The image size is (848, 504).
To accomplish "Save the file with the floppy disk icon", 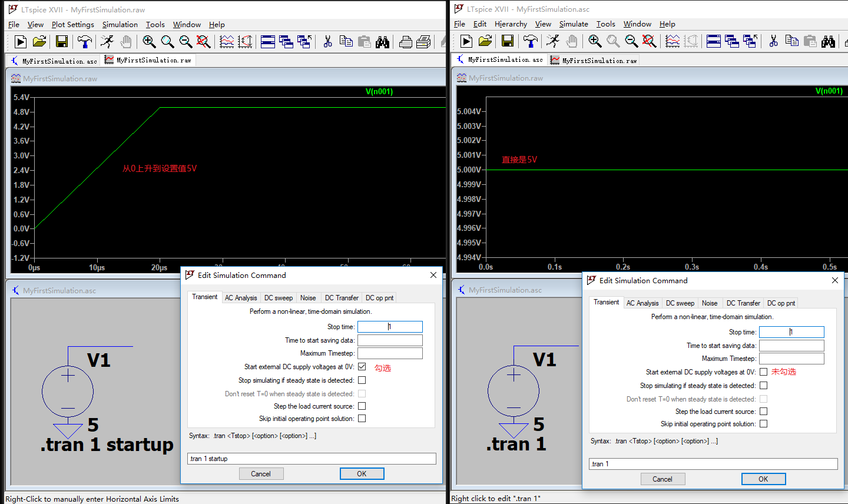I will pos(61,41).
